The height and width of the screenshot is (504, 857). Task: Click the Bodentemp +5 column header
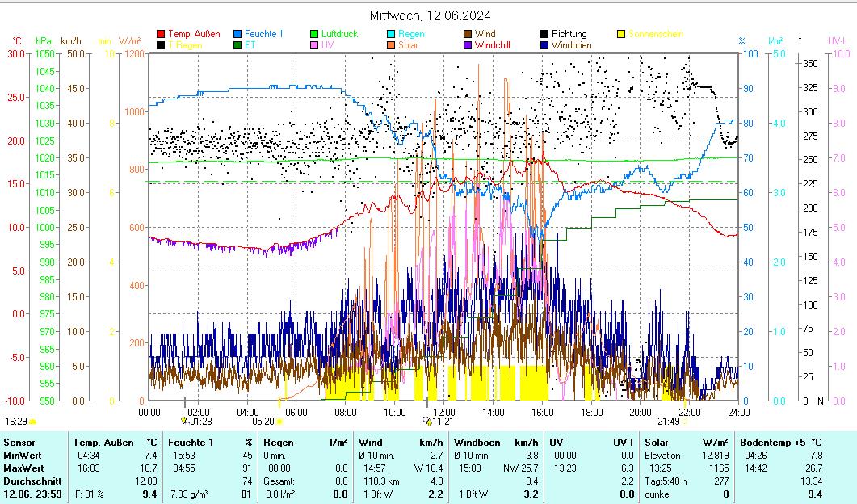click(771, 443)
